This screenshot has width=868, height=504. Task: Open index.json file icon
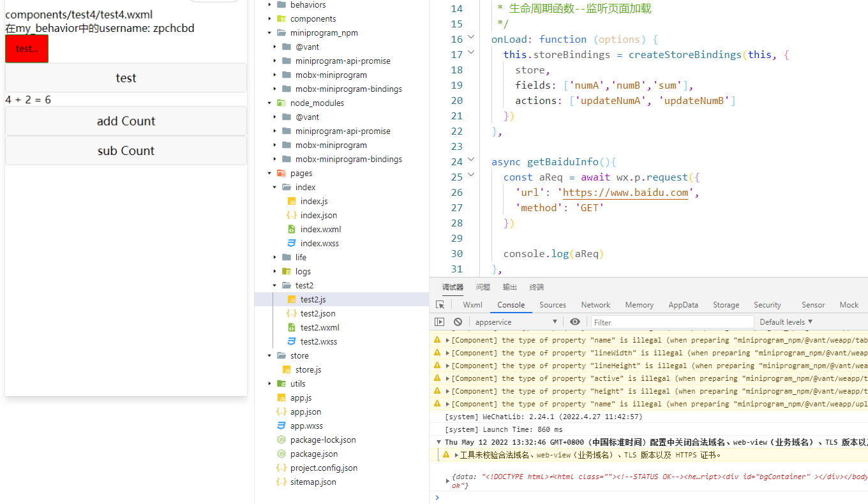(x=292, y=216)
